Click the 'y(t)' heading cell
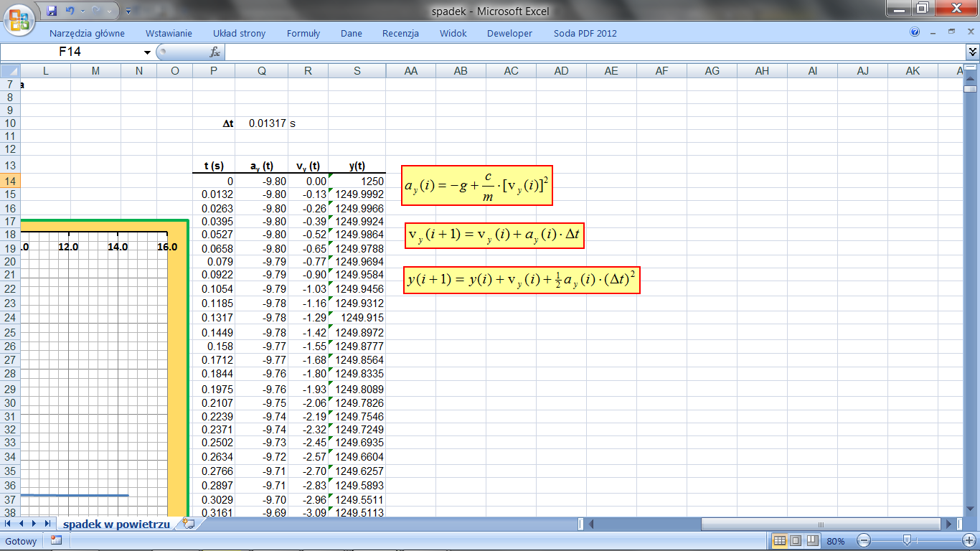Image resolution: width=980 pixels, height=551 pixels. (x=357, y=166)
